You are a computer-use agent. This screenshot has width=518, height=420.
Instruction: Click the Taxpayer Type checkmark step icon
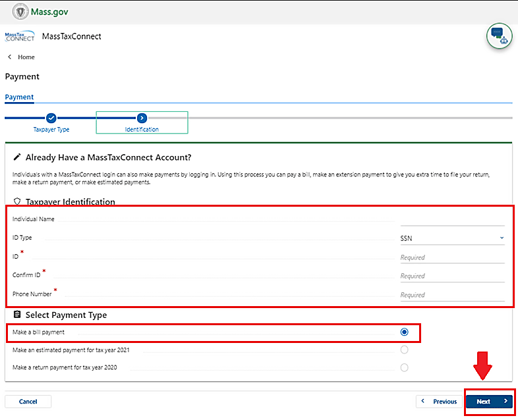(51, 118)
